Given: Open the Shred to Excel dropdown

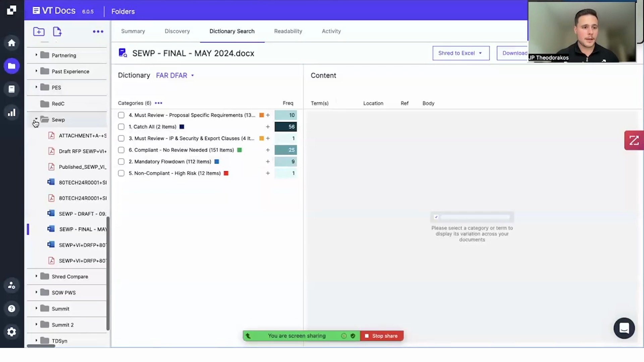Looking at the screenshot, I should pyautogui.click(x=461, y=53).
